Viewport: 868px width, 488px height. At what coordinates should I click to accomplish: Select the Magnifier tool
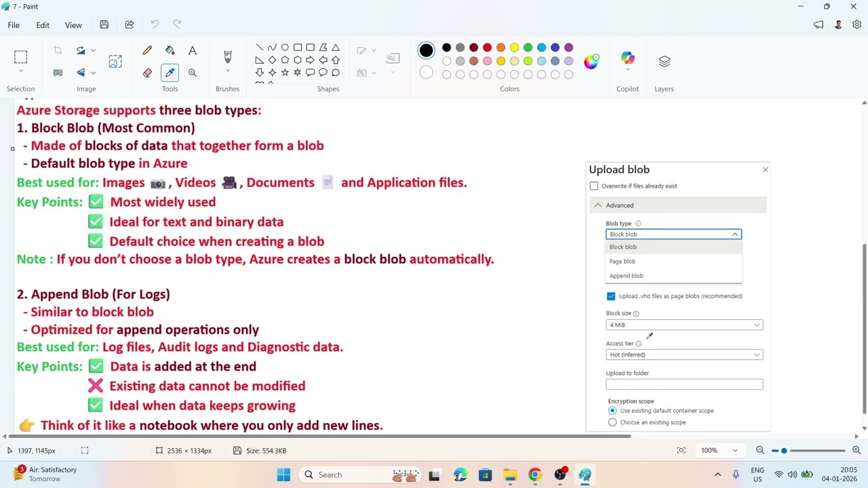coord(193,73)
